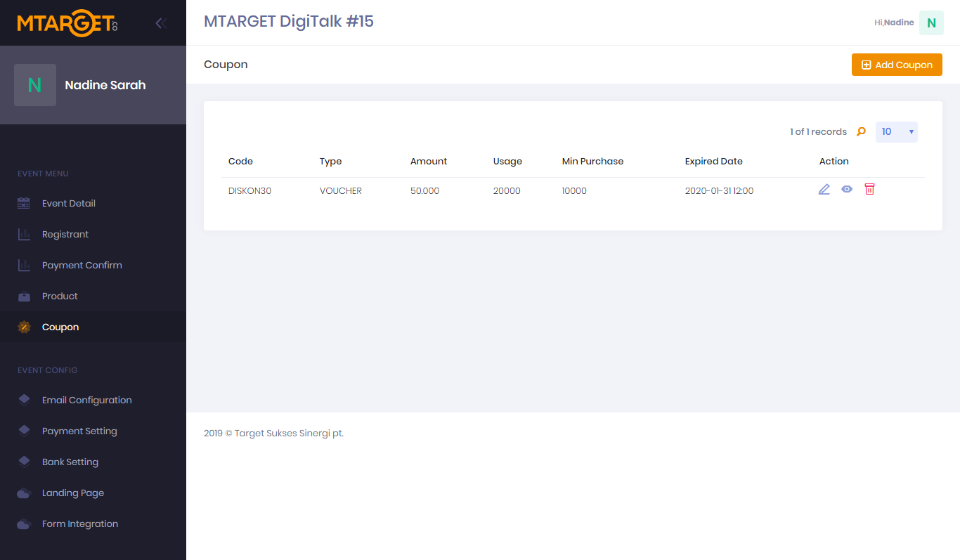Click the Payment Confirm chart icon

pos(24,265)
